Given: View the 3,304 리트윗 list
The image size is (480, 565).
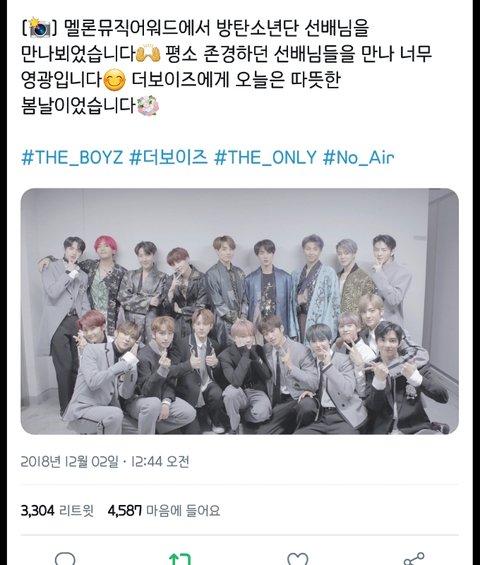Looking at the screenshot, I should point(57,511).
